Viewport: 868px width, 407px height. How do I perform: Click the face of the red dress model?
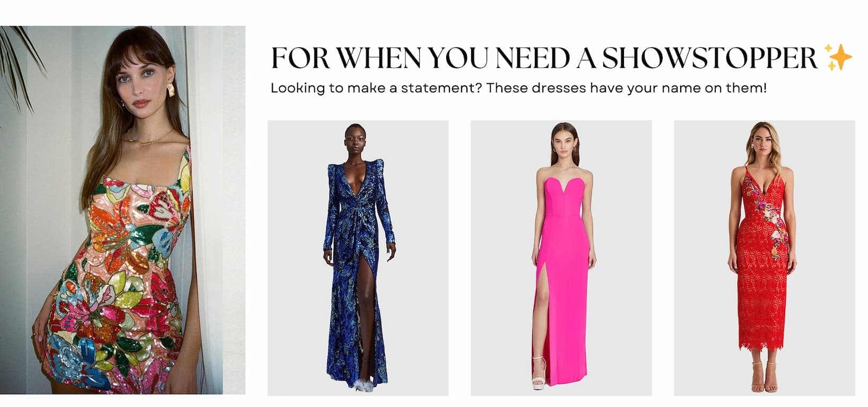tap(765, 140)
